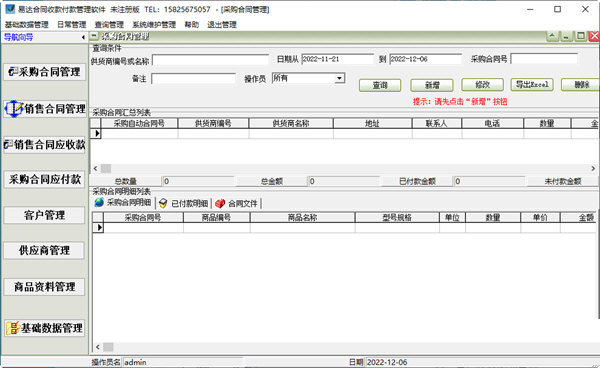Open 客户管理 from the sidebar
This screenshot has width=600, height=368.
coord(44,215)
